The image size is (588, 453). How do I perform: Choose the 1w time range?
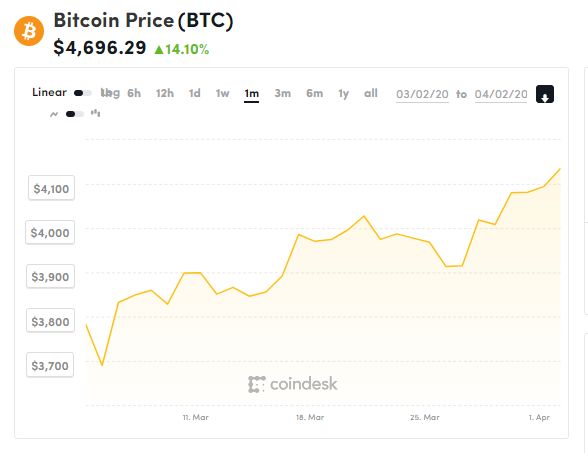[x=222, y=93]
